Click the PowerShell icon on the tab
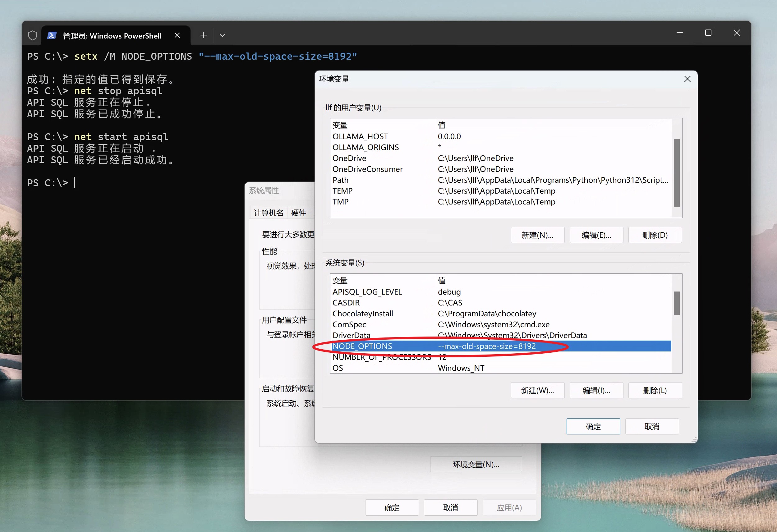The height and width of the screenshot is (532, 777). pos(52,35)
